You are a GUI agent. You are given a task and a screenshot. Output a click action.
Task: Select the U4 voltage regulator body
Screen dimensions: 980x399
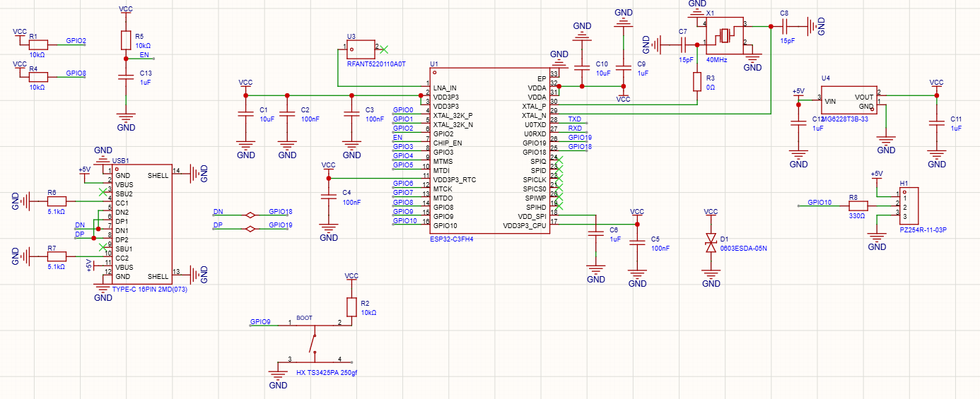(849, 100)
